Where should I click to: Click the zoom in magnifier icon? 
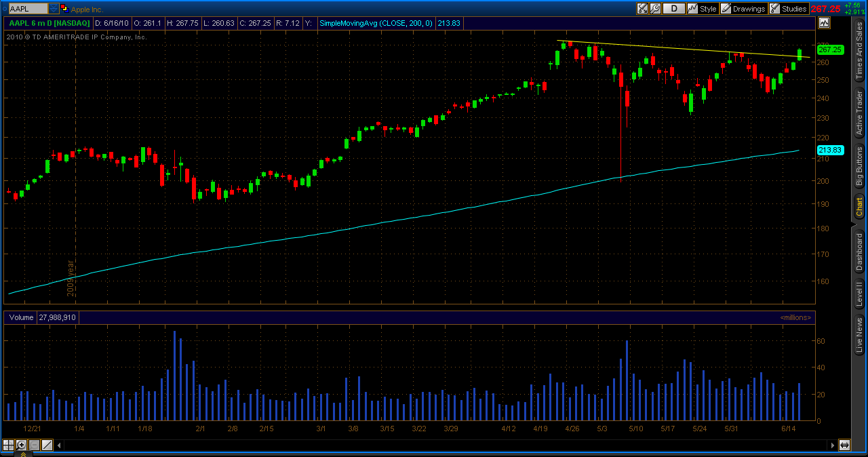[x=22, y=445]
